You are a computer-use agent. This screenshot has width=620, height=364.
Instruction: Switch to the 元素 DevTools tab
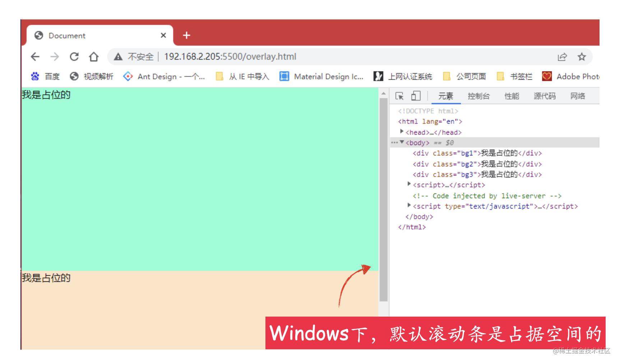(446, 96)
